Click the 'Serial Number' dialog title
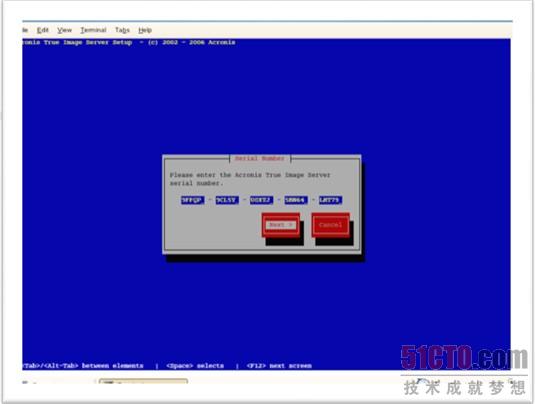This screenshot has width=535, height=404. (x=260, y=158)
